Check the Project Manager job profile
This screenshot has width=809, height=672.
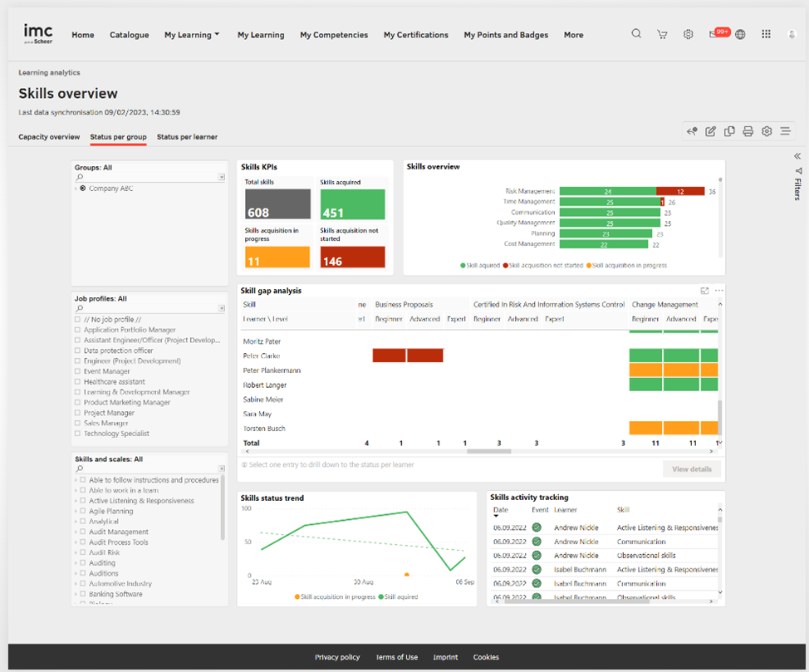click(x=77, y=413)
